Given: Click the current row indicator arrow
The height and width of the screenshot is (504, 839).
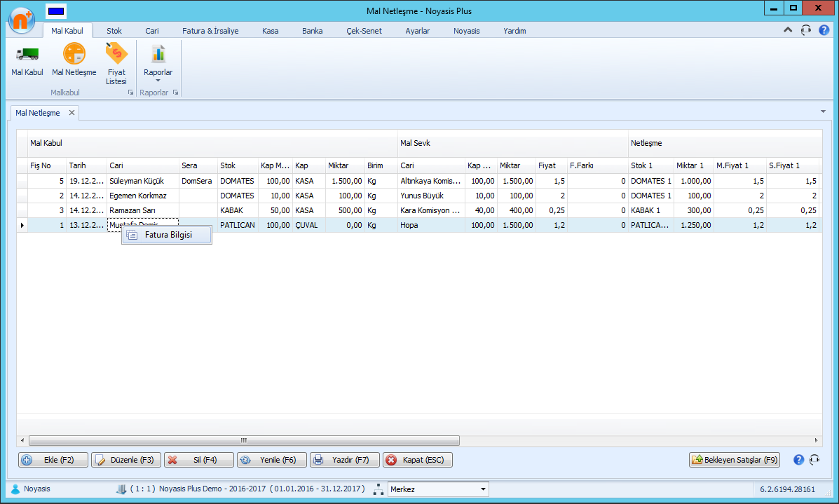Looking at the screenshot, I should (x=22, y=225).
